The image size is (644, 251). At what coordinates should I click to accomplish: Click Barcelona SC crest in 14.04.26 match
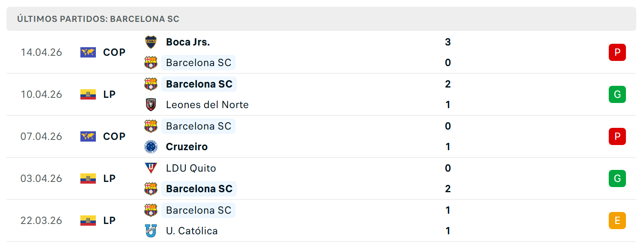pyautogui.click(x=150, y=63)
